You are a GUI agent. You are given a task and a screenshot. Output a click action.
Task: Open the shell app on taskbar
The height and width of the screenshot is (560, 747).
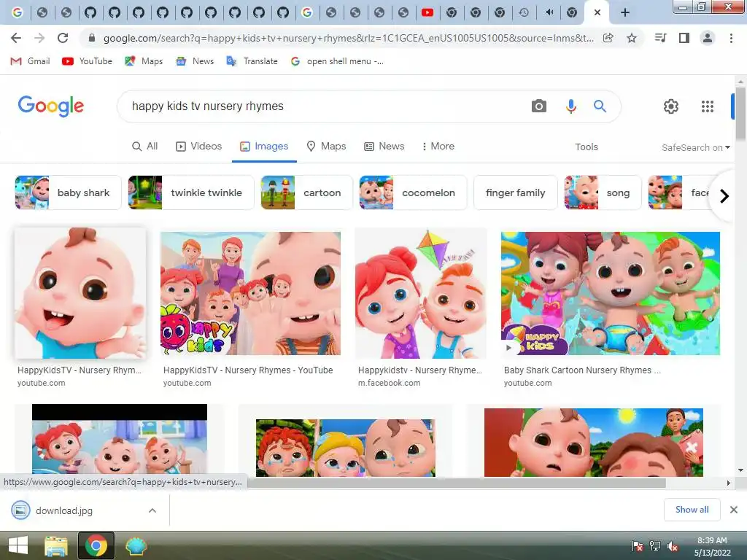(x=136, y=545)
